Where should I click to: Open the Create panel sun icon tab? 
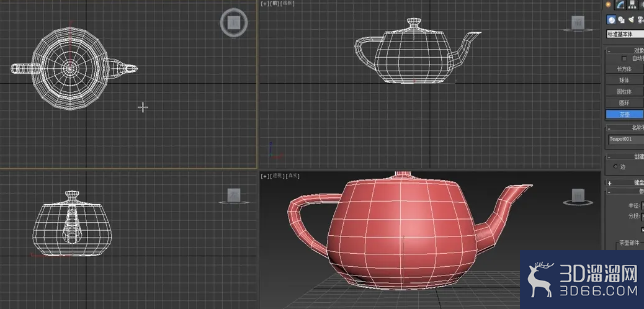pyautogui.click(x=608, y=4)
